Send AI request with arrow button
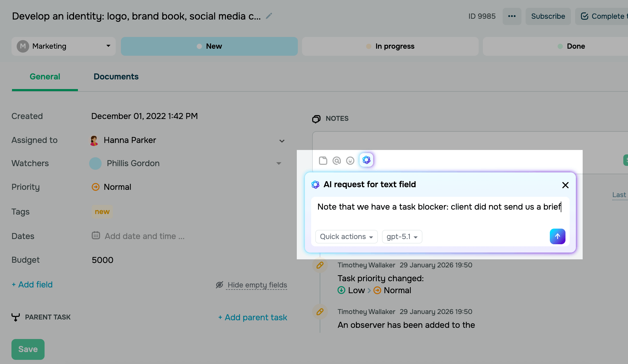 557,236
